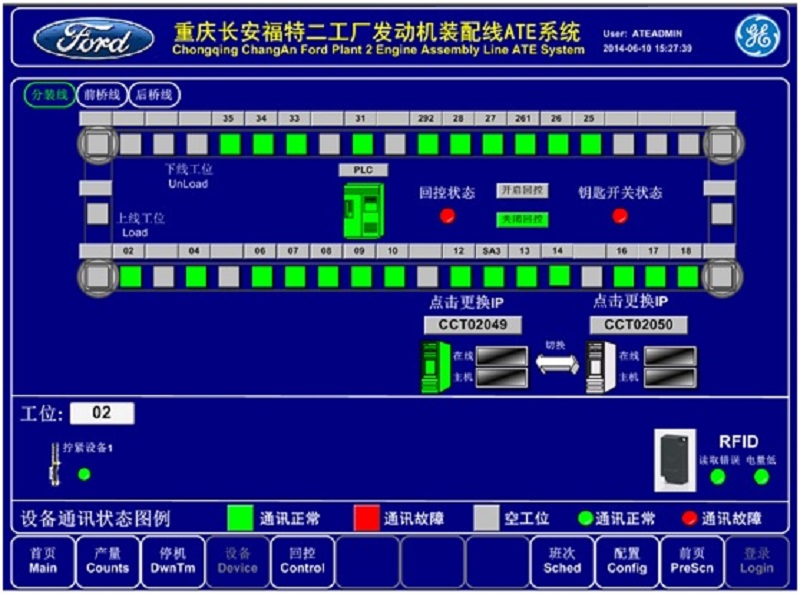
Task: Click the 登录 Login button
Action: (757, 561)
